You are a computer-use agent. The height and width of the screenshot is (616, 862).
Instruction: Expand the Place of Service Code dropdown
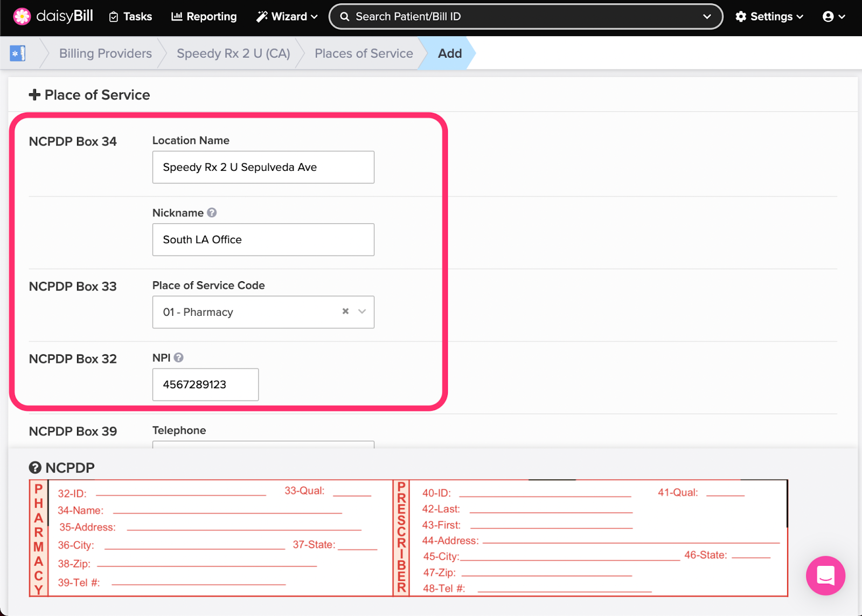362,312
